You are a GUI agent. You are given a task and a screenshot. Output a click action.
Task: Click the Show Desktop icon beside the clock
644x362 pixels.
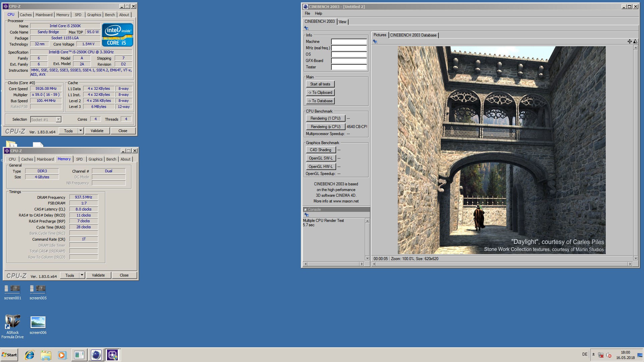[640, 355]
